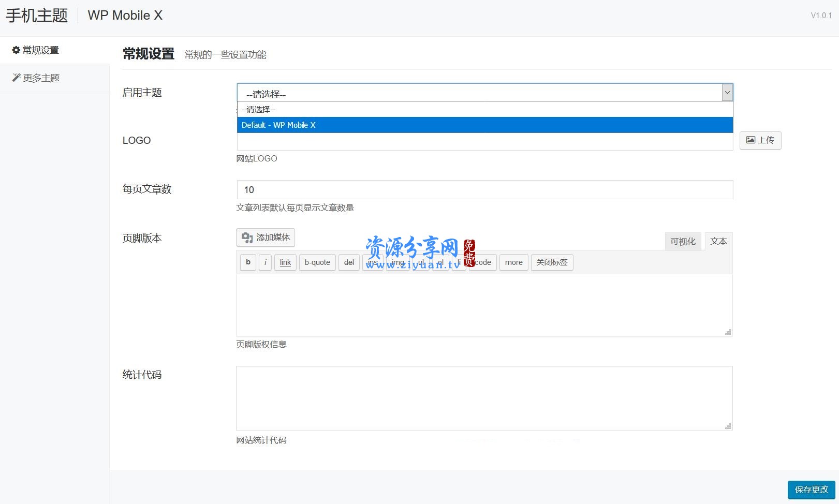Insert bold tag with the b button
The width and height of the screenshot is (839, 504).
click(x=248, y=262)
